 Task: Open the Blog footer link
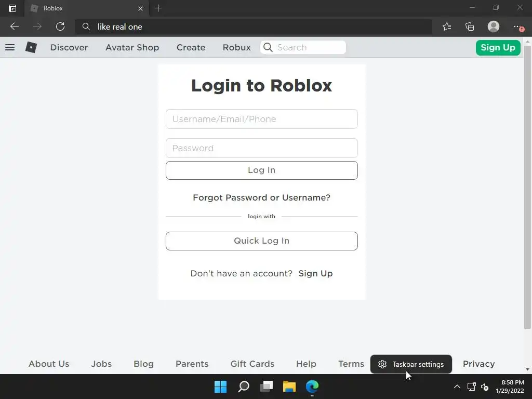143,364
